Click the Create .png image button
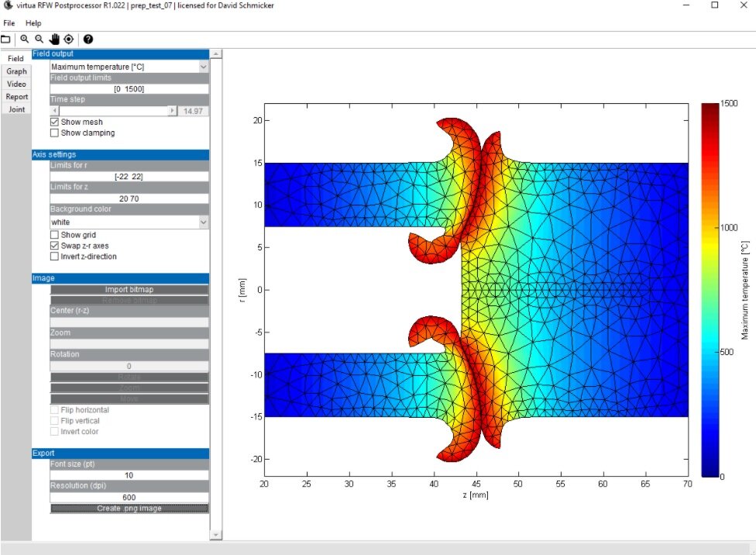Image resolution: width=756 pixels, height=555 pixels. tap(129, 508)
